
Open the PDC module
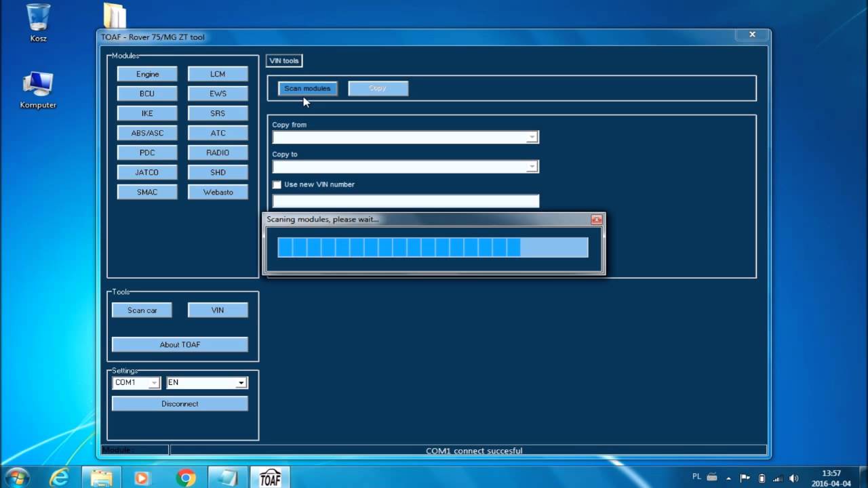pos(147,152)
